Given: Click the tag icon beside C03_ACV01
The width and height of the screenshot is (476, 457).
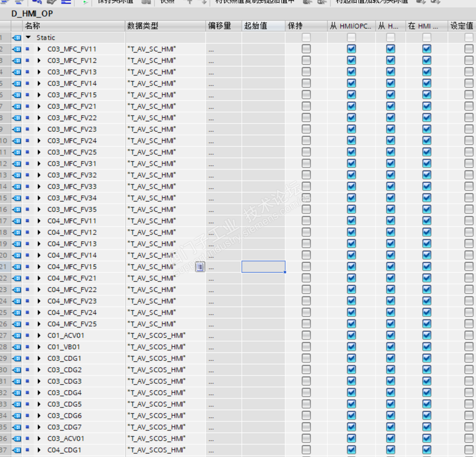Looking at the screenshot, I should [17, 439].
